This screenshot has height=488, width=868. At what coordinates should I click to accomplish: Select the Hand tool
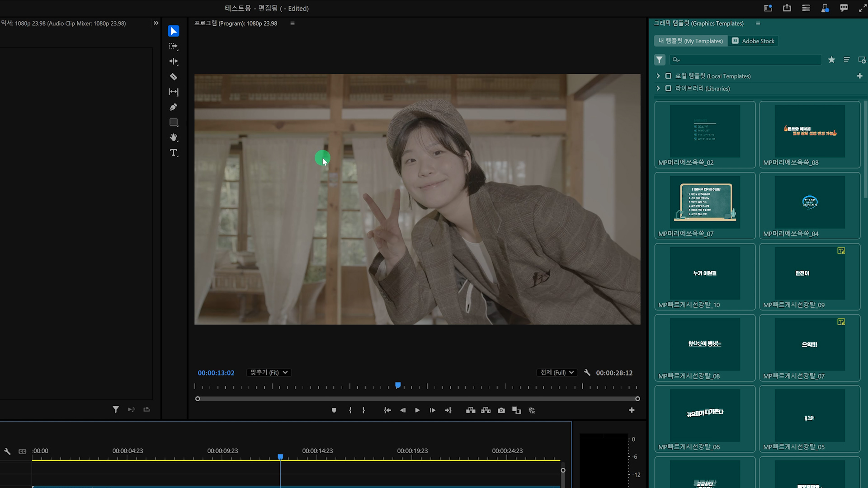[x=174, y=137]
